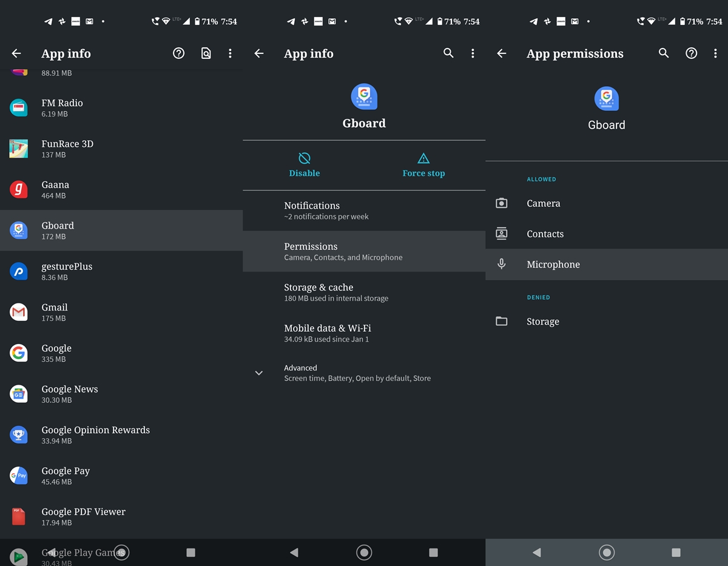This screenshot has height=566, width=728.
Task: Tap Recents button on the app list screen
Action: [190, 552]
